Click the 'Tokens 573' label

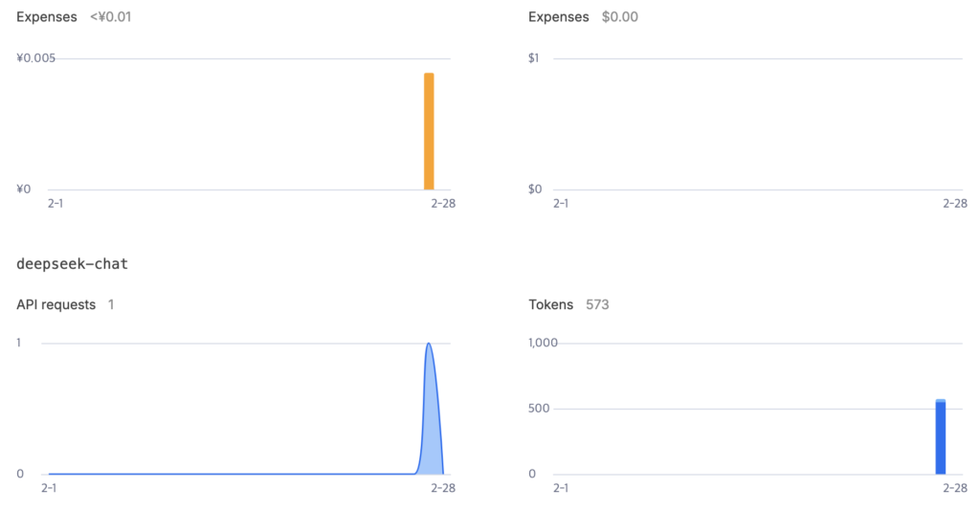pos(568,305)
